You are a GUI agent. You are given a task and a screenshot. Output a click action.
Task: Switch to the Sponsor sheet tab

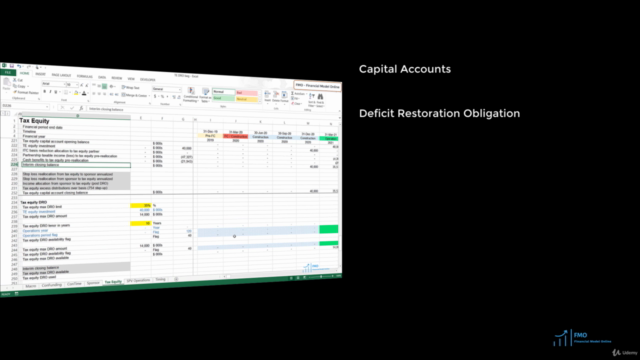click(93, 283)
